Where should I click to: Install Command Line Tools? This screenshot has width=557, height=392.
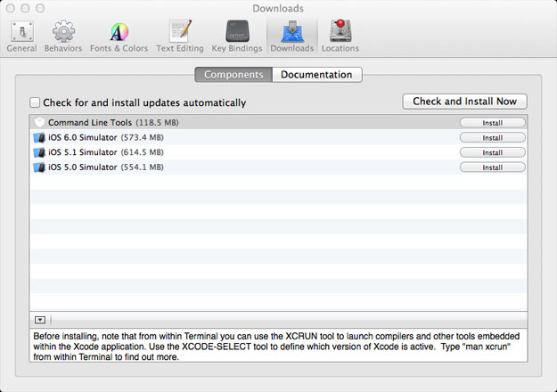pyautogui.click(x=492, y=123)
